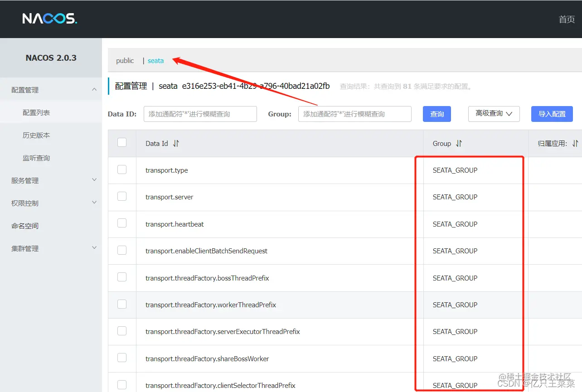The height and width of the screenshot is (392, 582).
Task: Open 历史版本 in sidebar
Action: [x=36, y=135]
